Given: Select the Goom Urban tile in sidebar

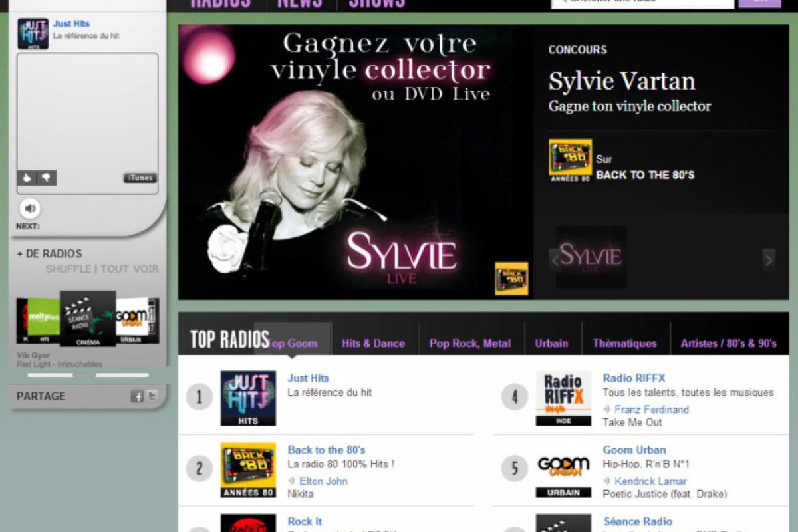Looking at the screenshot, I should (137, 321).
